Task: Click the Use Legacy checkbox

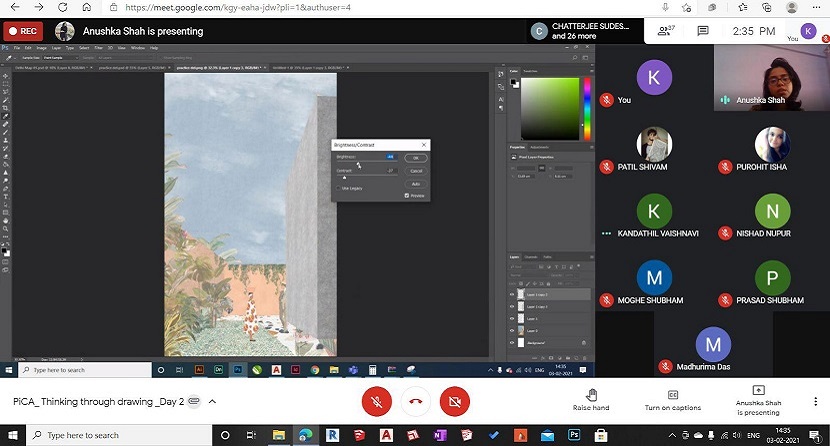Action: 337,188
